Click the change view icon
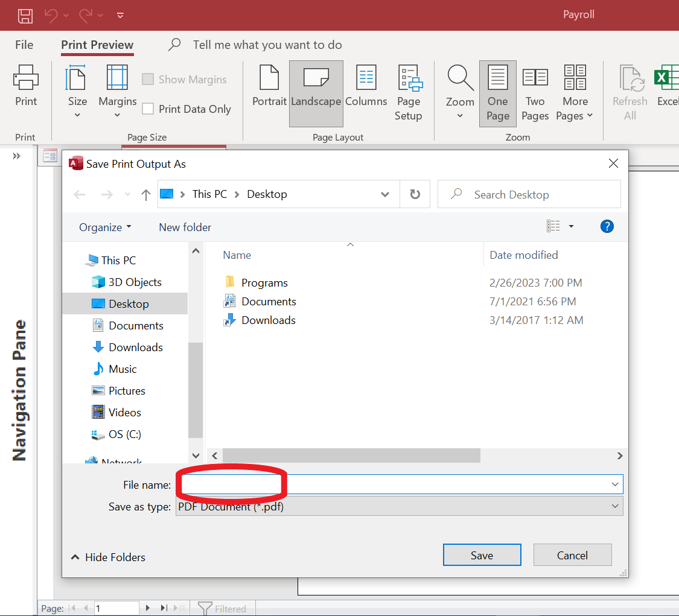Screen dimensions: 679x616 [553, 226]
